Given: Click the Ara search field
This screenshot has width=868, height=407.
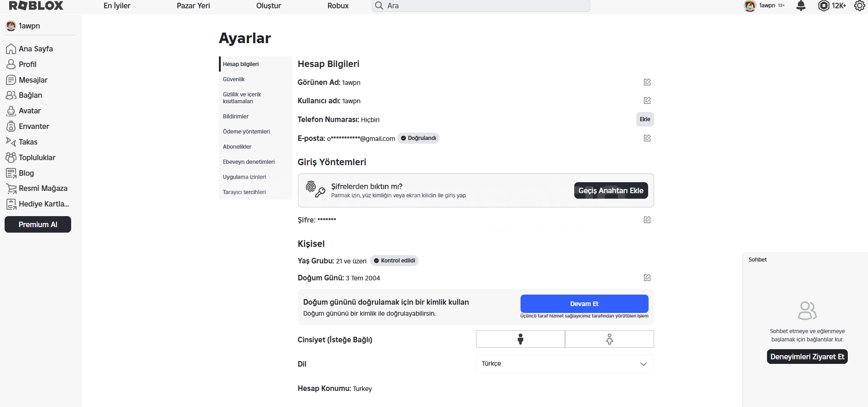Looking at the screenshot, I should (481, 6).
